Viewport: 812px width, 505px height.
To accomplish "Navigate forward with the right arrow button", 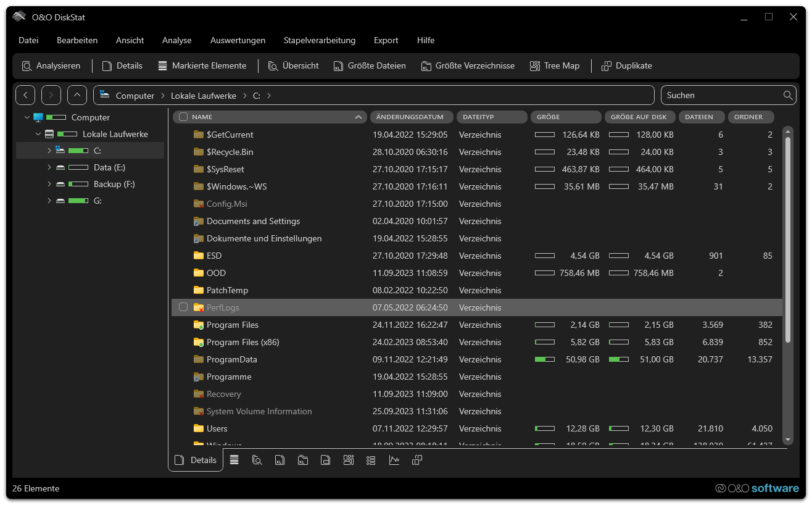I will 51,95.
